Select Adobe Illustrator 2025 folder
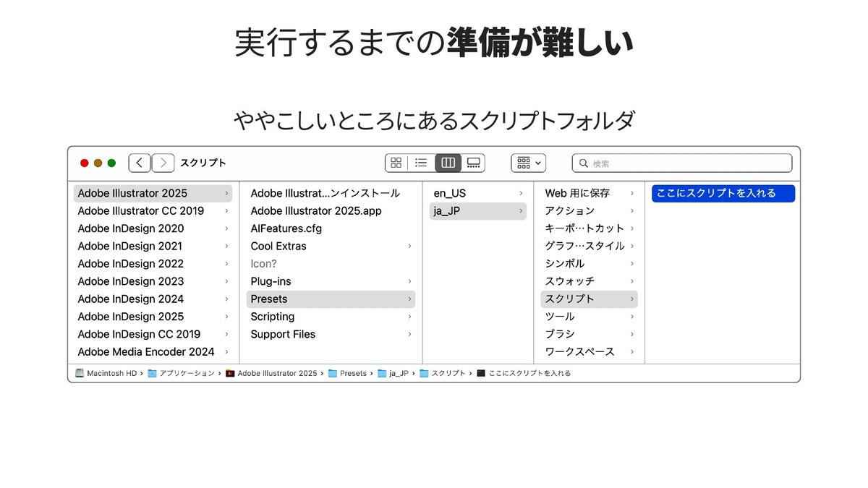The width and height of the screenshot is (868, 488). coord(153,193)
